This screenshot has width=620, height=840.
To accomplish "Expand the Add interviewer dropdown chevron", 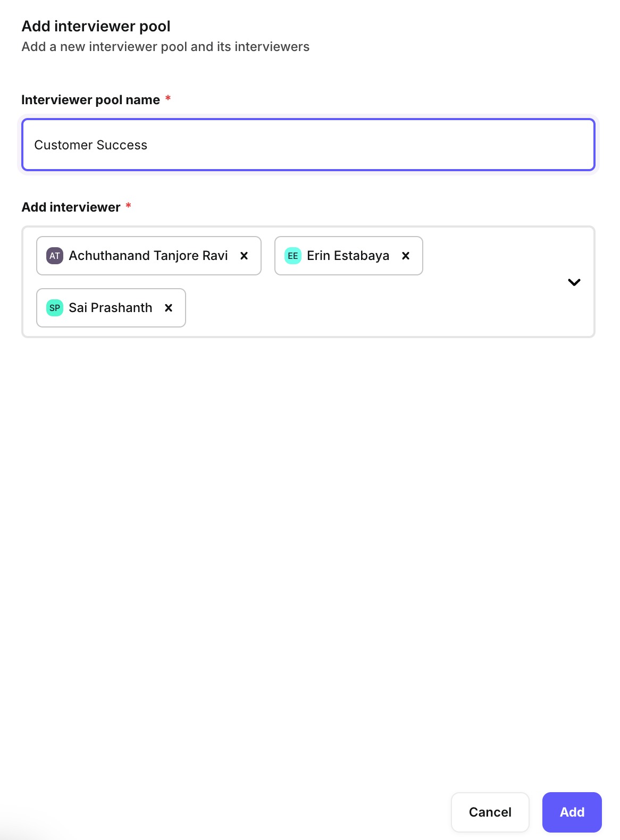I will coord(574,282).
